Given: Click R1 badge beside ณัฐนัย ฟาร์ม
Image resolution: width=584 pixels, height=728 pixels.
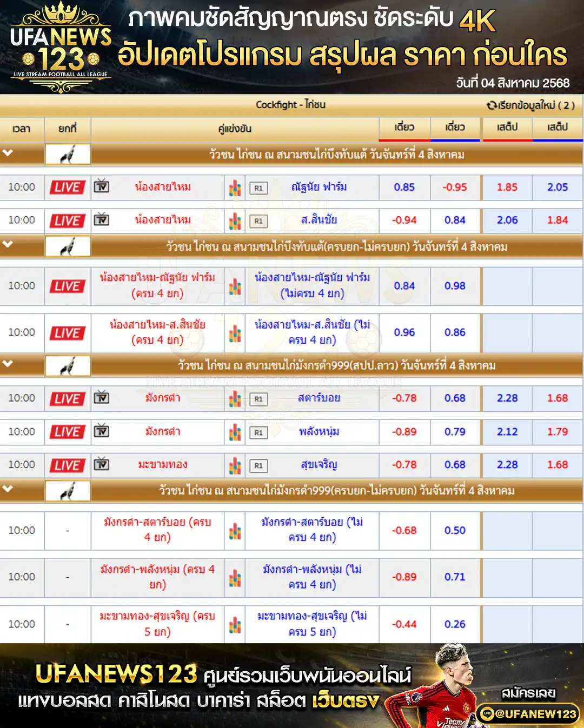Looking at the screenshot, I should tap(258, 188).
